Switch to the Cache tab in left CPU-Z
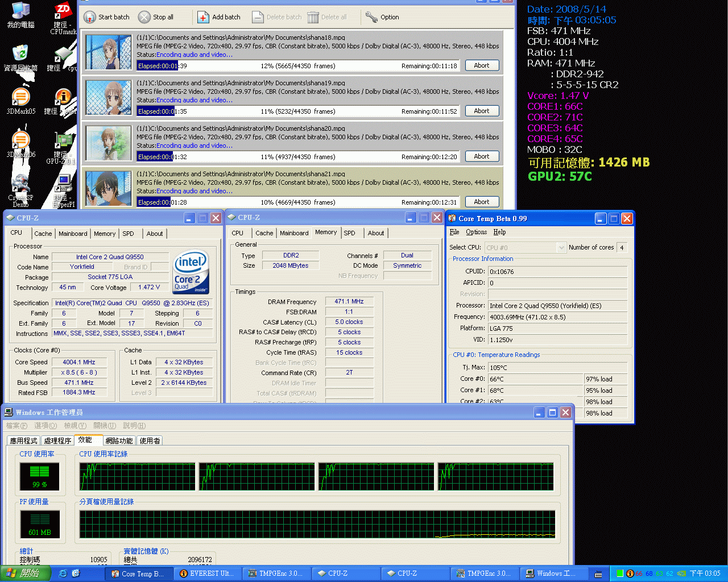The width and height of the screenshot is (728, 582). [43, 234]
